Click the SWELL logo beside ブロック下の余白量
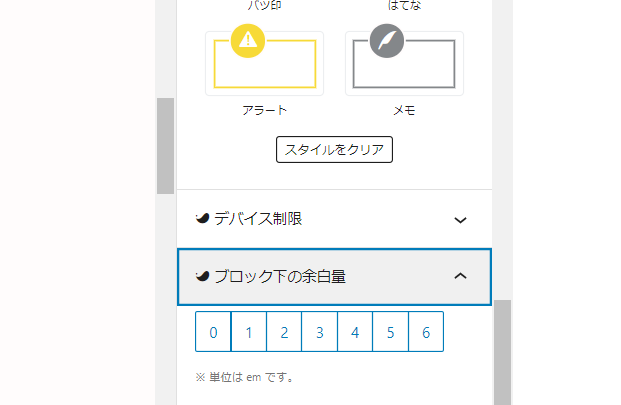The height and width of the screenshot is (405, 621). [x=202, y=276]
